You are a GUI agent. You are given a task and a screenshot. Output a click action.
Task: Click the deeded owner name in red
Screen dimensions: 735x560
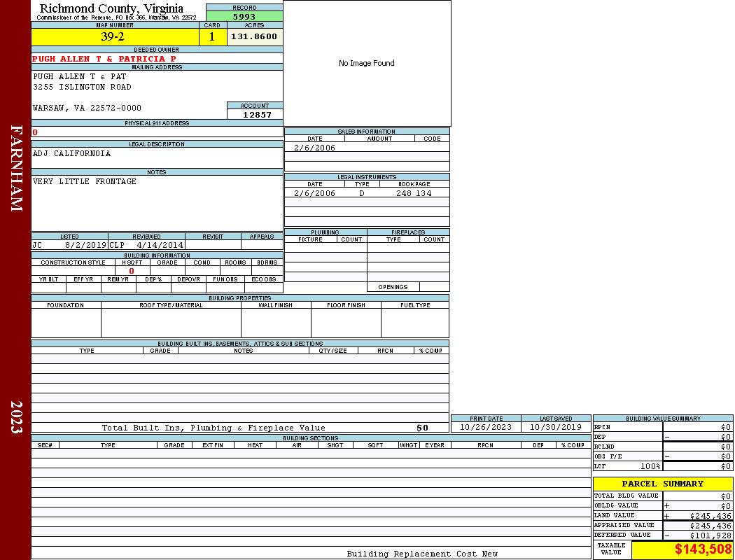tap(104, 59)
